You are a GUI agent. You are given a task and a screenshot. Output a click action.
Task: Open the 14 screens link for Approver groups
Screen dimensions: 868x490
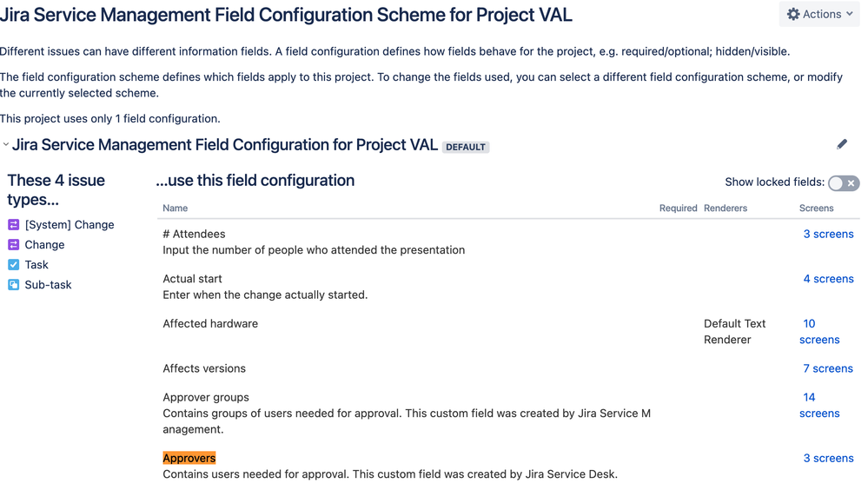819,405
